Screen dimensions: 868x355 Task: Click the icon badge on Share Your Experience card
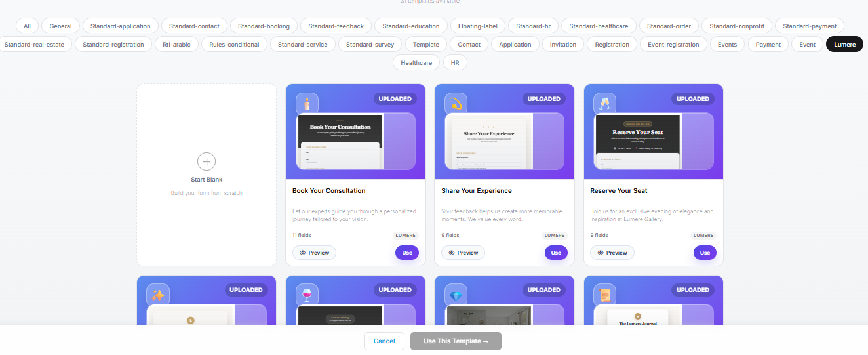point(456,104)
